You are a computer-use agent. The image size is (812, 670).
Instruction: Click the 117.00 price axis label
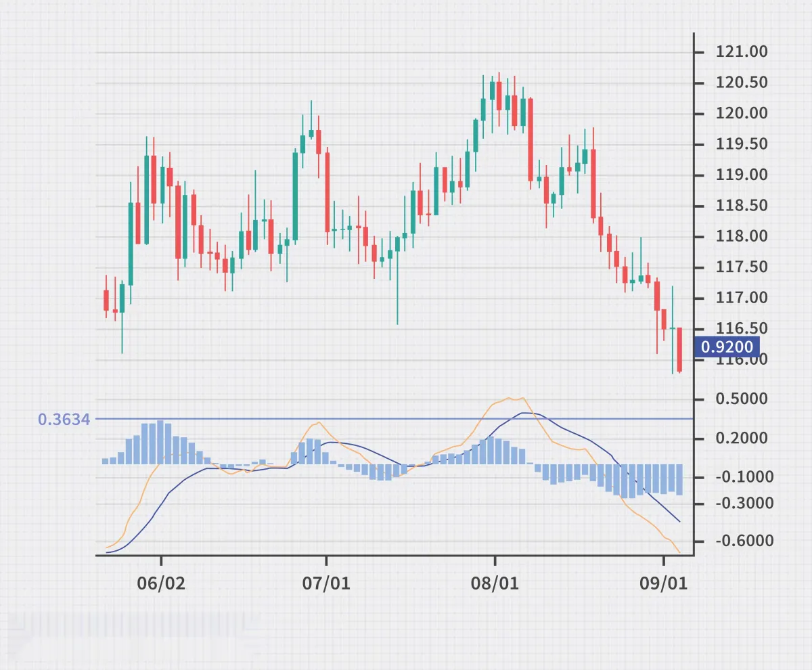[x=742, y=298]
